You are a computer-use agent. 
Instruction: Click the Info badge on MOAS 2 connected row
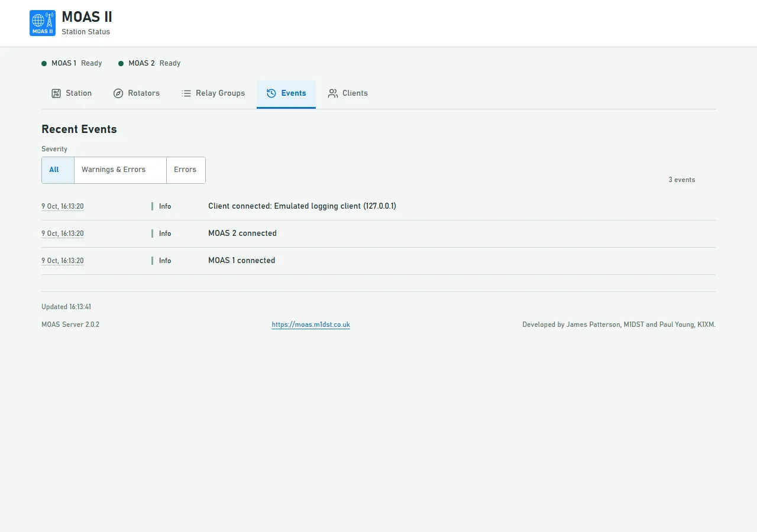[161, 233]
